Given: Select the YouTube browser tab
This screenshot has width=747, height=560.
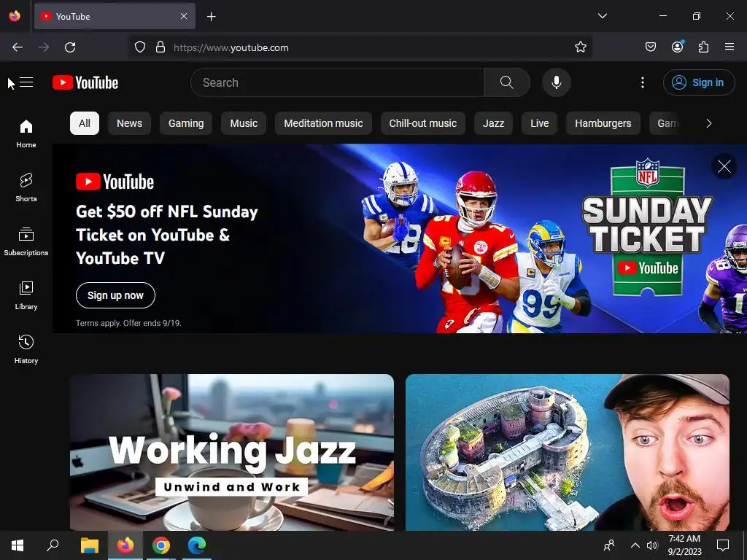Looking at the screenshot, I should tap(115, 16).
